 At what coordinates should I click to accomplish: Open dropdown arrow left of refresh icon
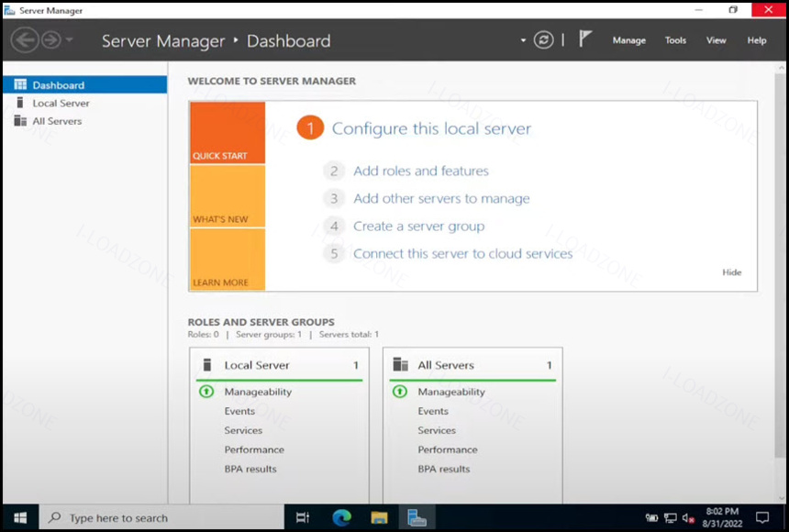523,40
